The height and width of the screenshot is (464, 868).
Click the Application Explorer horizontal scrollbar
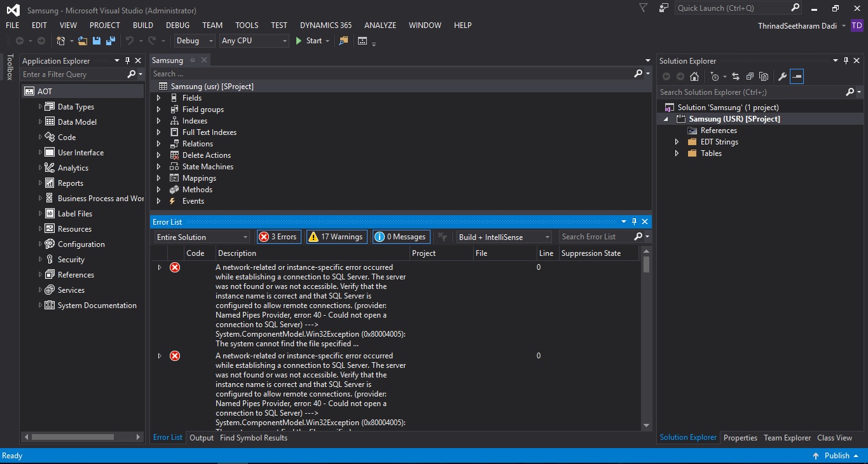pyautogui.click(x=72, y=437)
